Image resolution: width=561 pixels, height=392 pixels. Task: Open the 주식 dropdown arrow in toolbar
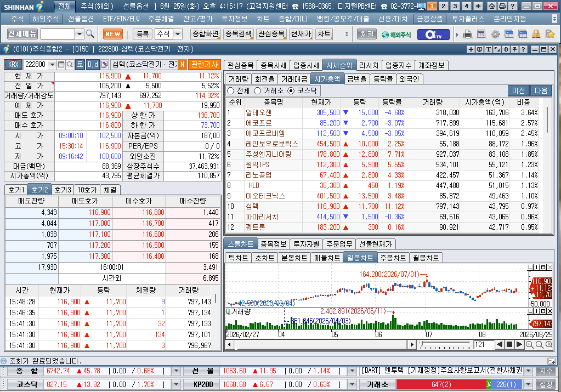pos(178,34)
